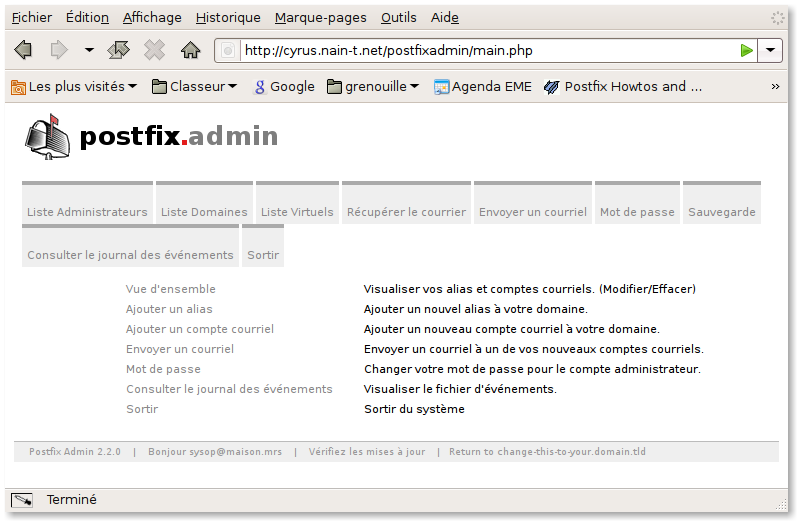
Task: Open the Agenda EME bookmark
Action: pyautogui.click(x=482, y=87)
